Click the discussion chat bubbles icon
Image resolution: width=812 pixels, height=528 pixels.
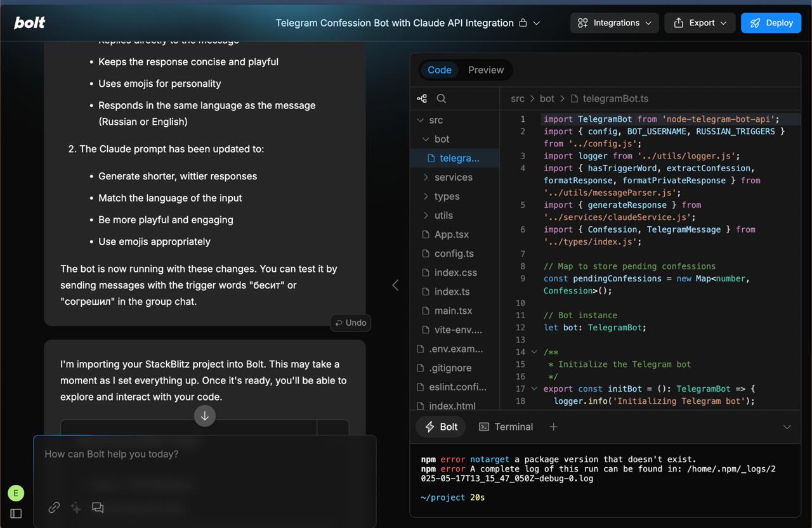click(x=98, y=507)
